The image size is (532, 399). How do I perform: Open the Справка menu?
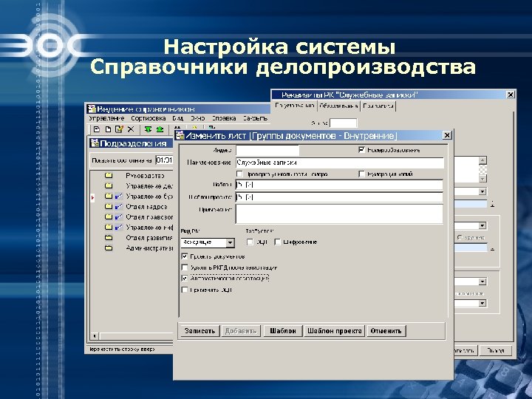click(224, 118)
